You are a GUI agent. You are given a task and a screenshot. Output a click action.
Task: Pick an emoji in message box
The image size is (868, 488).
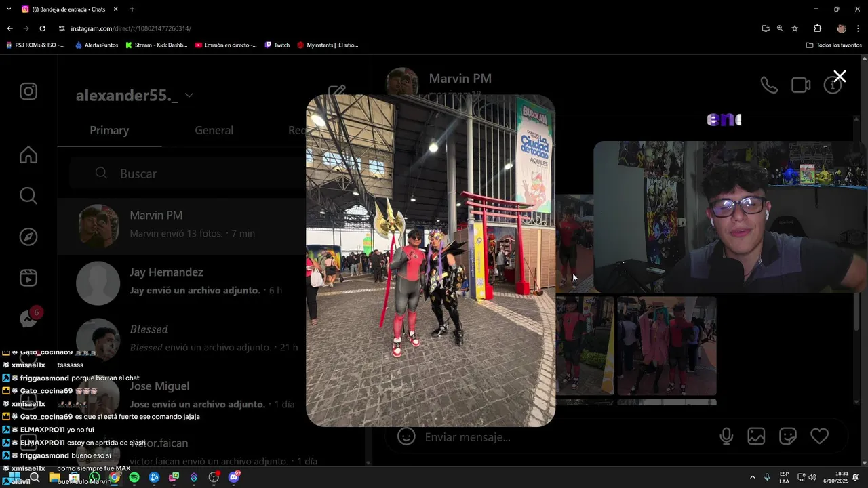[406, 436]
